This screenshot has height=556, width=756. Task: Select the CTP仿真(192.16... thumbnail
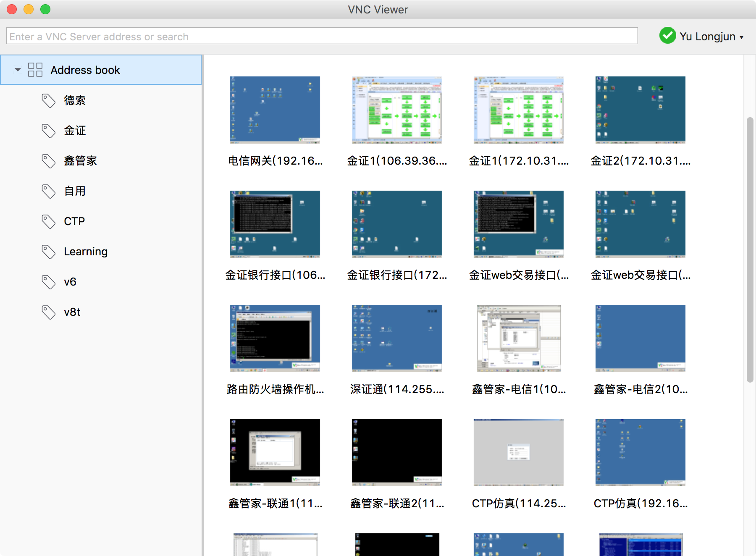pyautogui.click(x=640, y=452)
